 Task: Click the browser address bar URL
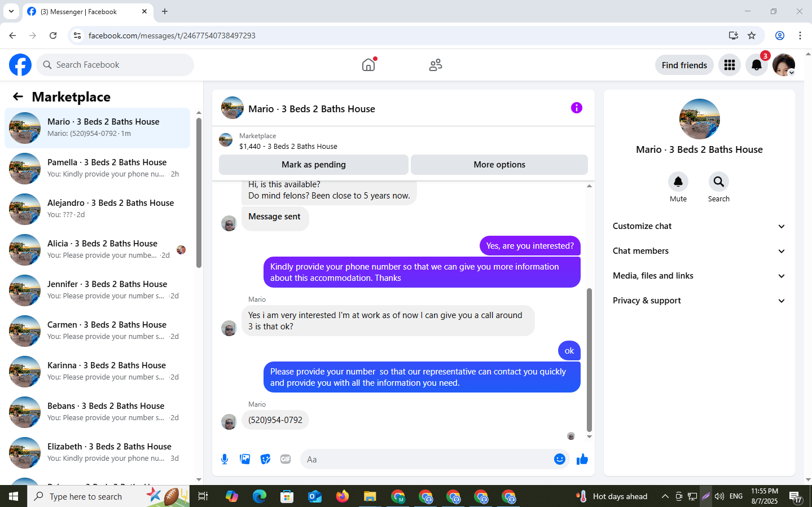pyautogui.click(x=172, y=36)
